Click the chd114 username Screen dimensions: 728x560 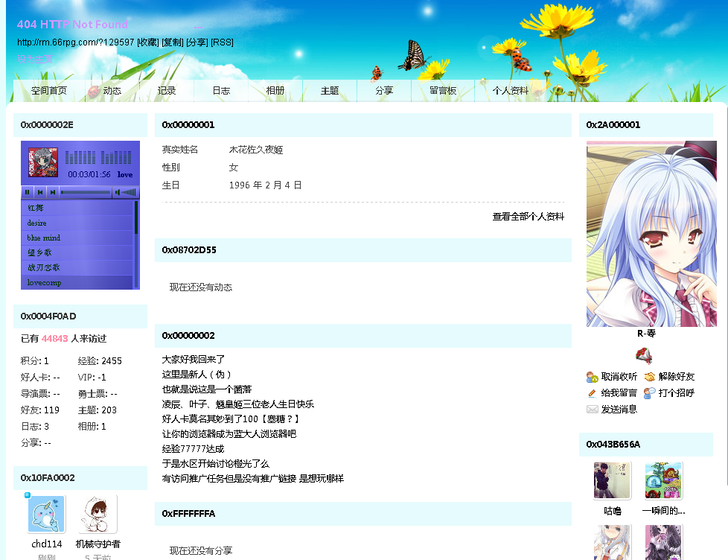(x=46, y=544)
